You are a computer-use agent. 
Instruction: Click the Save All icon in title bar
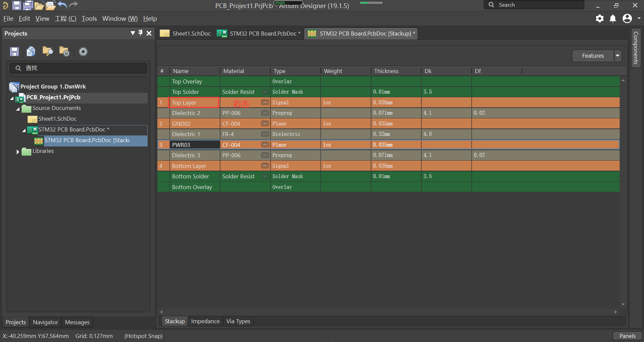coord(28,5)
